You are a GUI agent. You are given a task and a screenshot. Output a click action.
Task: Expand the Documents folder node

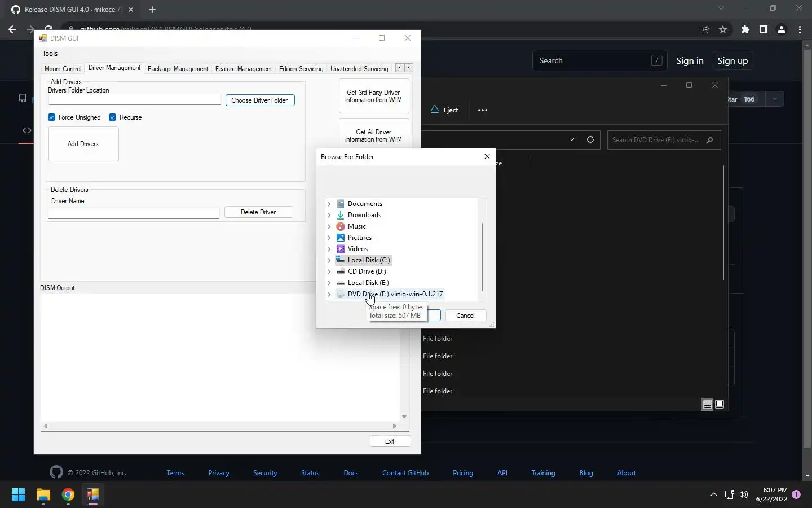tap(329, 204)
